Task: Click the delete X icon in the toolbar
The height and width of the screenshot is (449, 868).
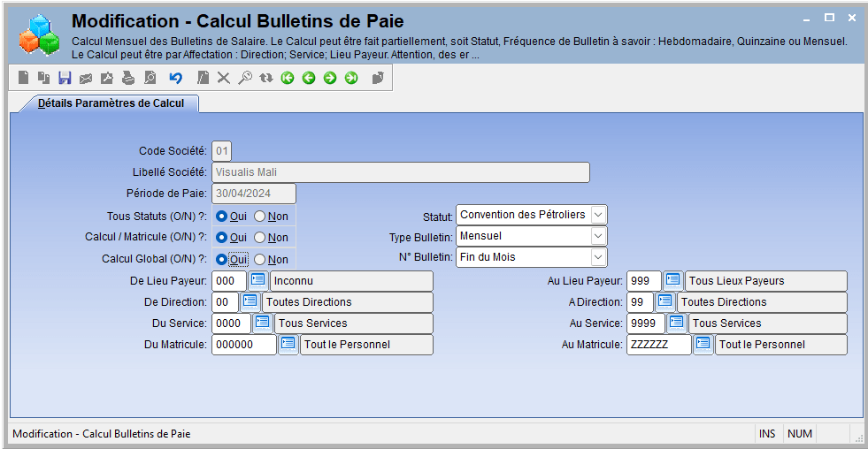Action: click(223, 78)
